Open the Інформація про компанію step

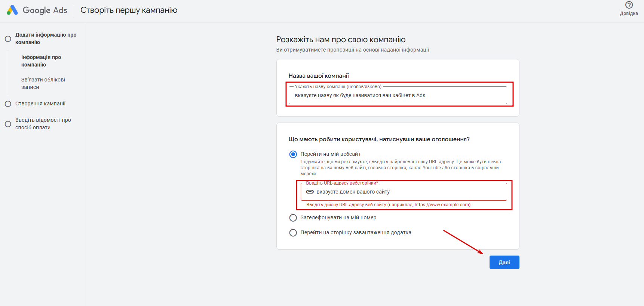click(x=41, y=61)
